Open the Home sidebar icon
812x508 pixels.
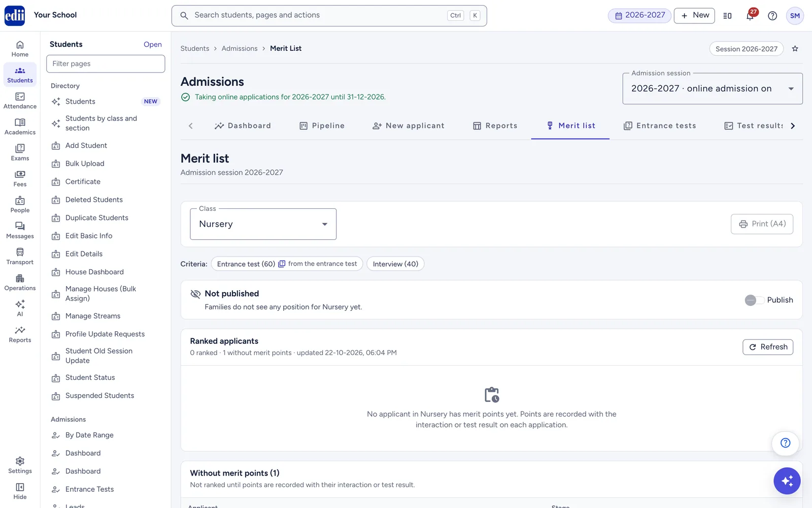(x=20, y=49)
